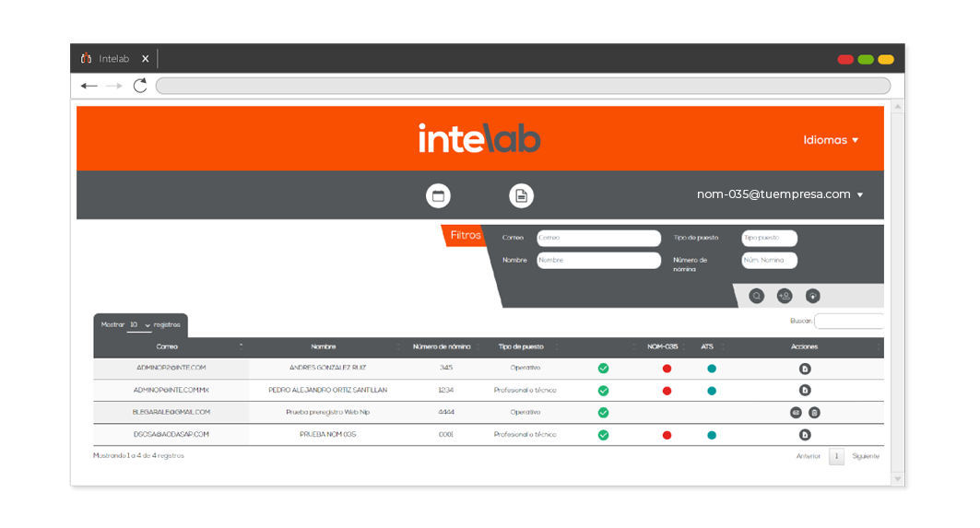Select pagination page 1
The width and height of the screenshot is (980, 528).
point(836,456)
